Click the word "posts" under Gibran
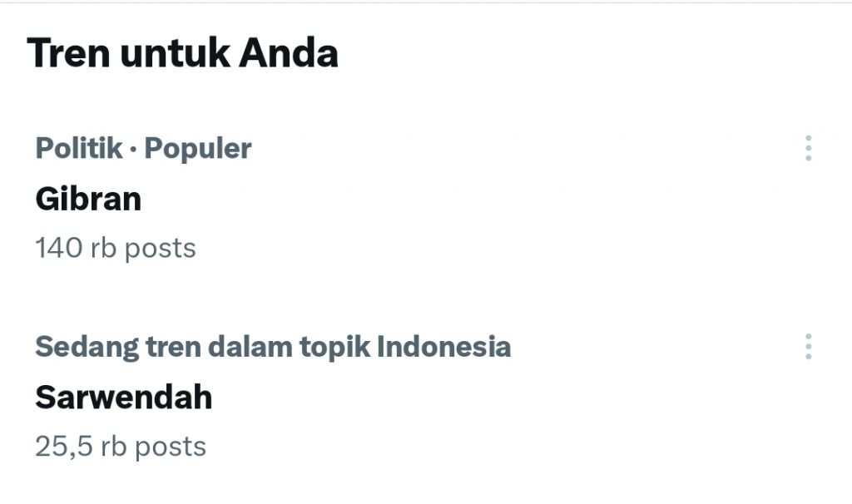Screen dimensions: 852x504 coord(160,248)
